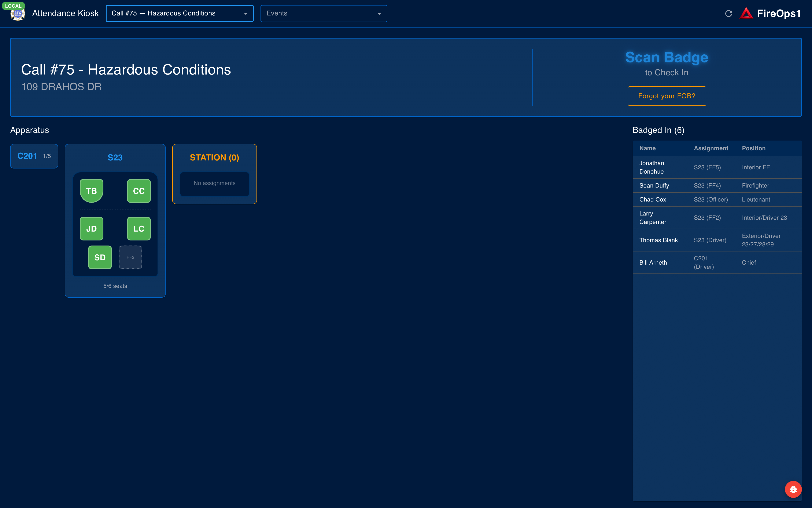Click the empty FF3 seat slot
The image size is (812, 508).
pyautogui.click(x=130, y=257)
